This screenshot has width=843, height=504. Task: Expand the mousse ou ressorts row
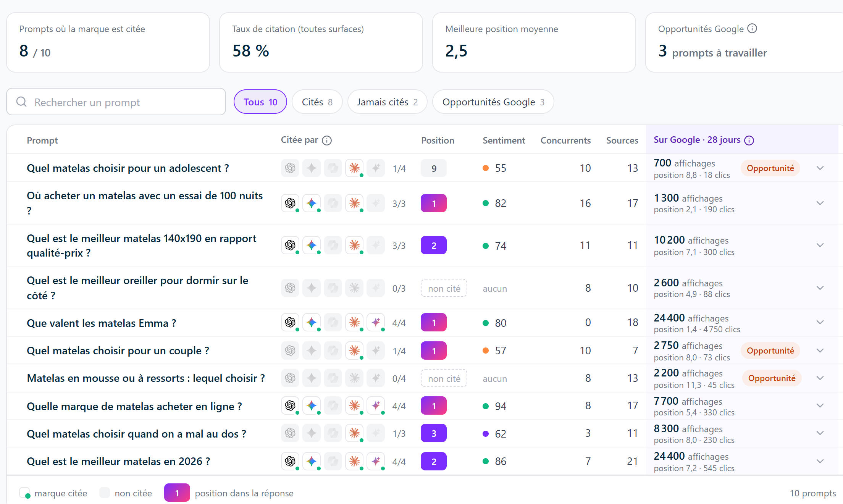pos(820,378)
